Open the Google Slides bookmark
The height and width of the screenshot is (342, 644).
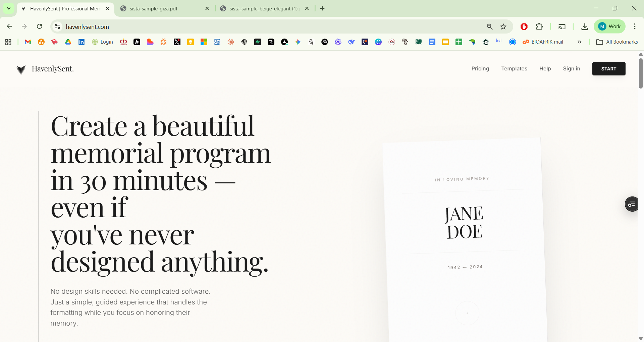pyautogui.click(x=445, y=42)
